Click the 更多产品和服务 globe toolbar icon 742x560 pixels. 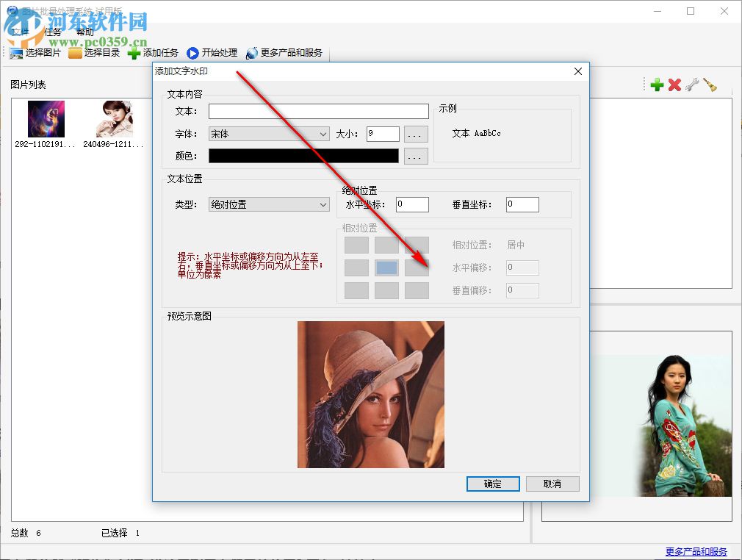click(x=252, y=52)
